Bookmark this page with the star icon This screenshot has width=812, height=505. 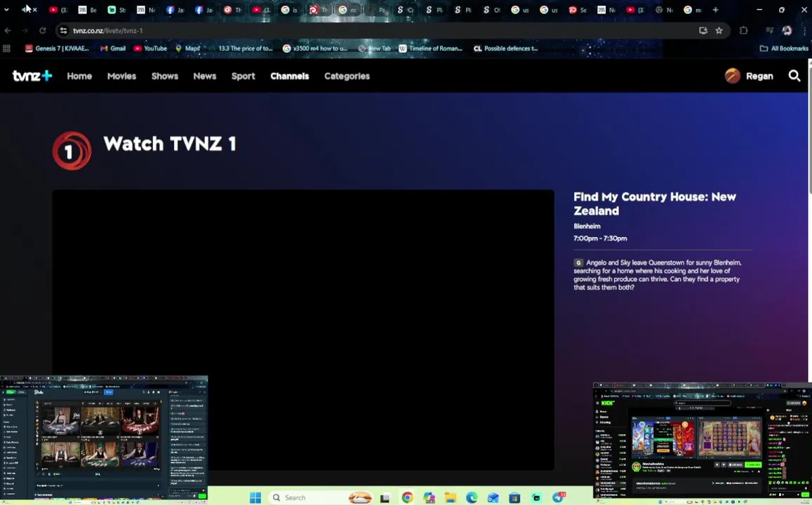(719, 31)
